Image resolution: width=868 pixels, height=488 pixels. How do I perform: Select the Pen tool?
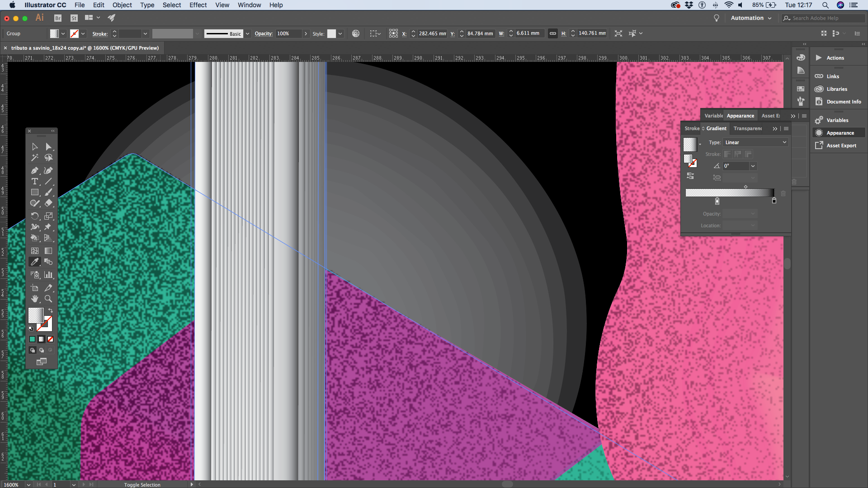[34, 170]
